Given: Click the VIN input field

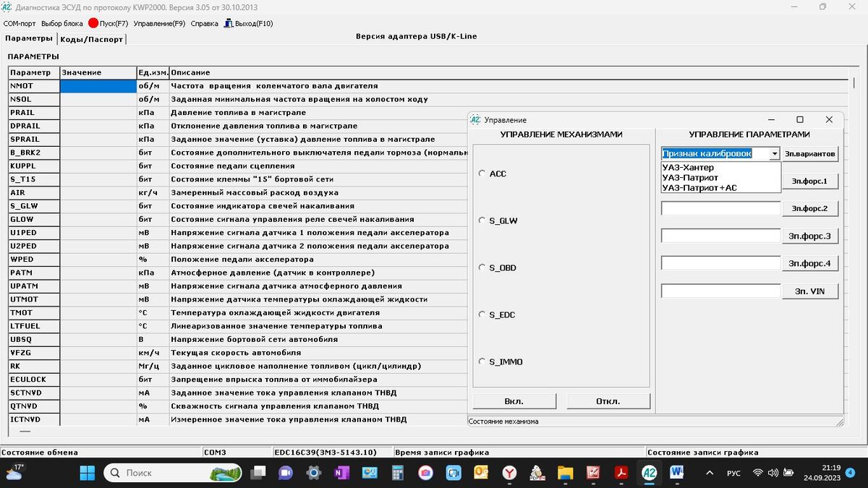Looking at the screenshot, I should [721, 291].
